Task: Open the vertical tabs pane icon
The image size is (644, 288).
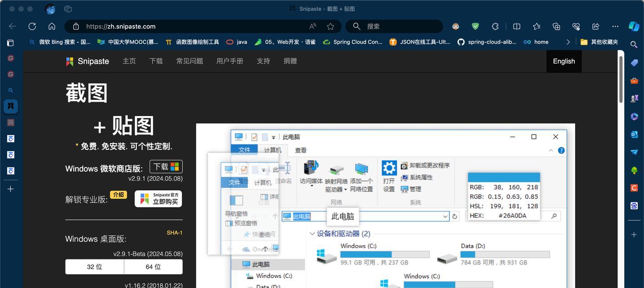Action: point(10,43)
